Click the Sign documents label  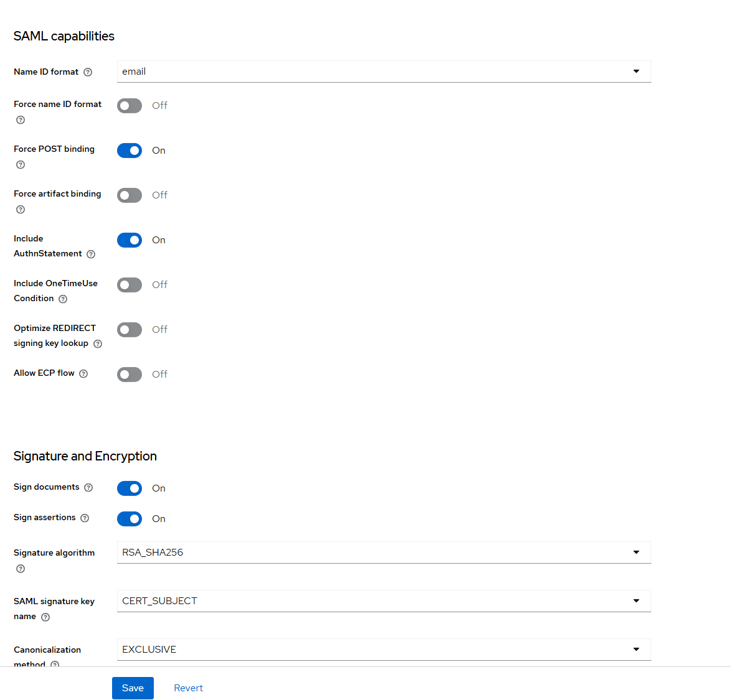click(x=47, y=487)
